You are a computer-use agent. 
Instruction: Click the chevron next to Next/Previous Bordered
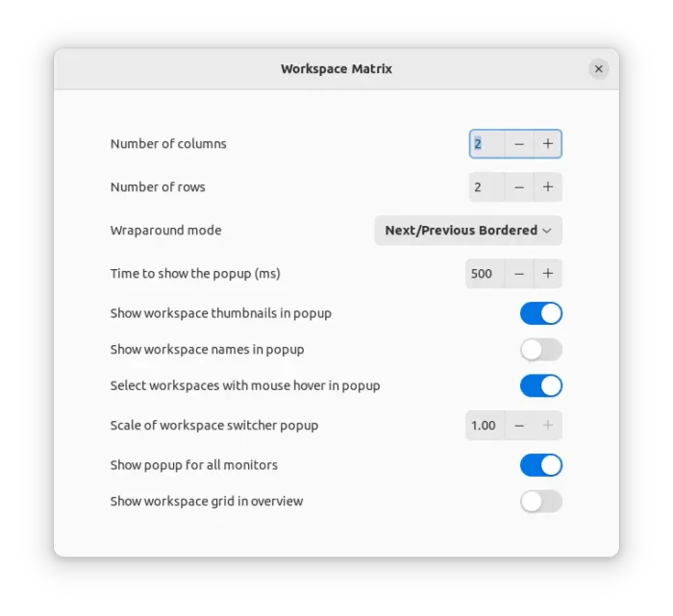(547, 231)
